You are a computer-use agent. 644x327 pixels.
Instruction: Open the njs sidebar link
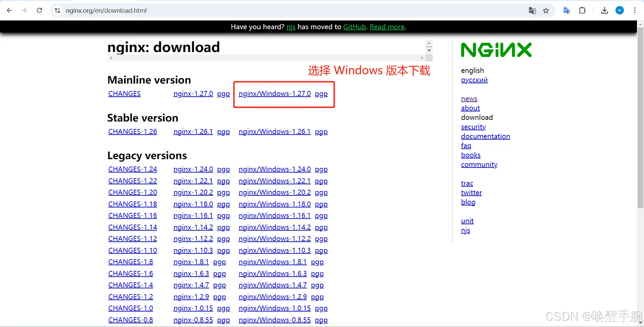(465, 230)
